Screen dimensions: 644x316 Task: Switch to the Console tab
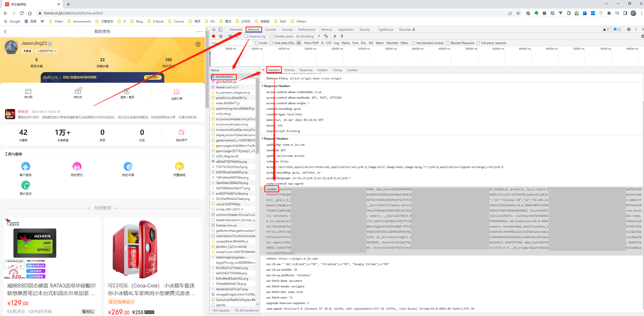pyautogui.click(x=270, y=29)
